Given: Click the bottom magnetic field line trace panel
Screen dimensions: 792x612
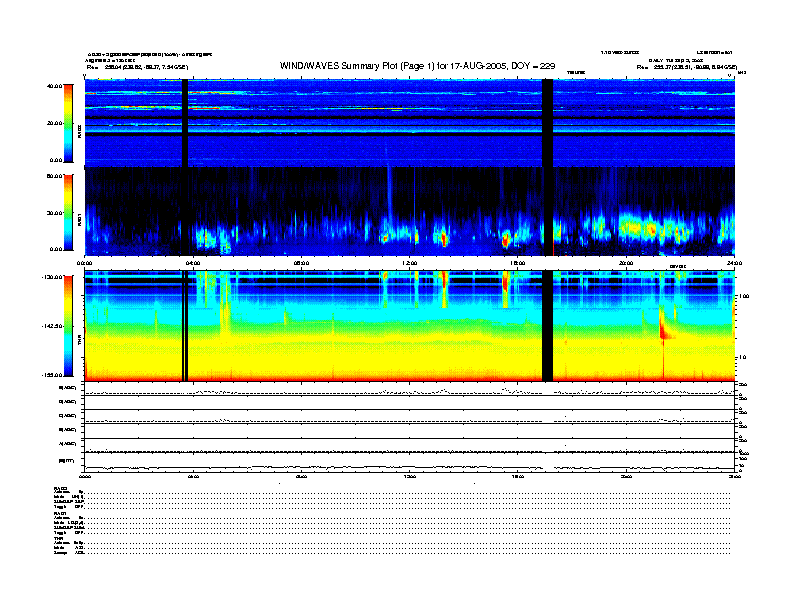Looking at the screenshot, I should 410,462.
